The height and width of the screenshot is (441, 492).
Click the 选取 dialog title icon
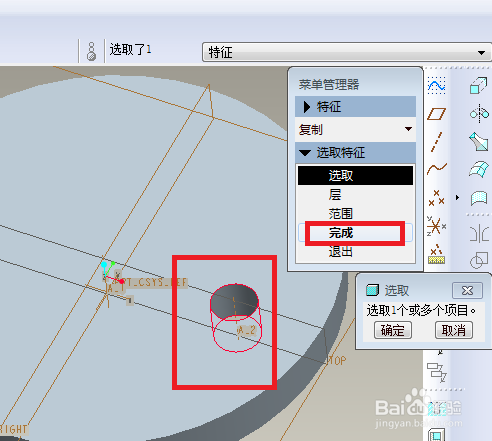(372, 290)
